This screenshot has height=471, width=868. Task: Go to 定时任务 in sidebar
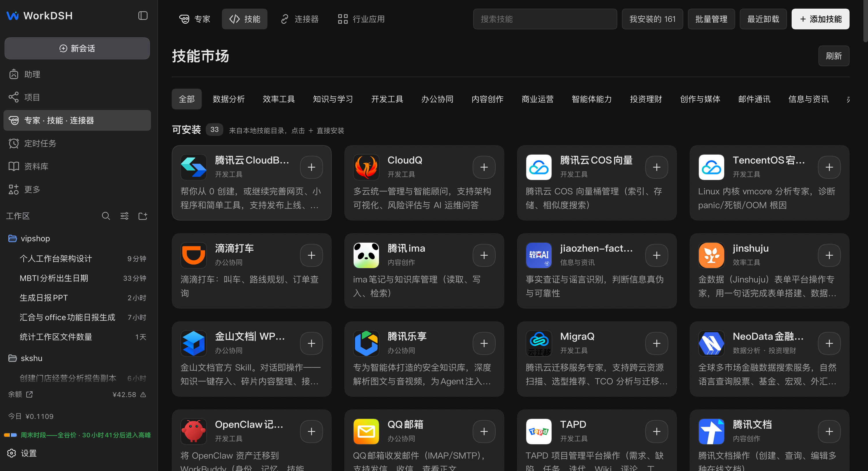coord(77,143)
